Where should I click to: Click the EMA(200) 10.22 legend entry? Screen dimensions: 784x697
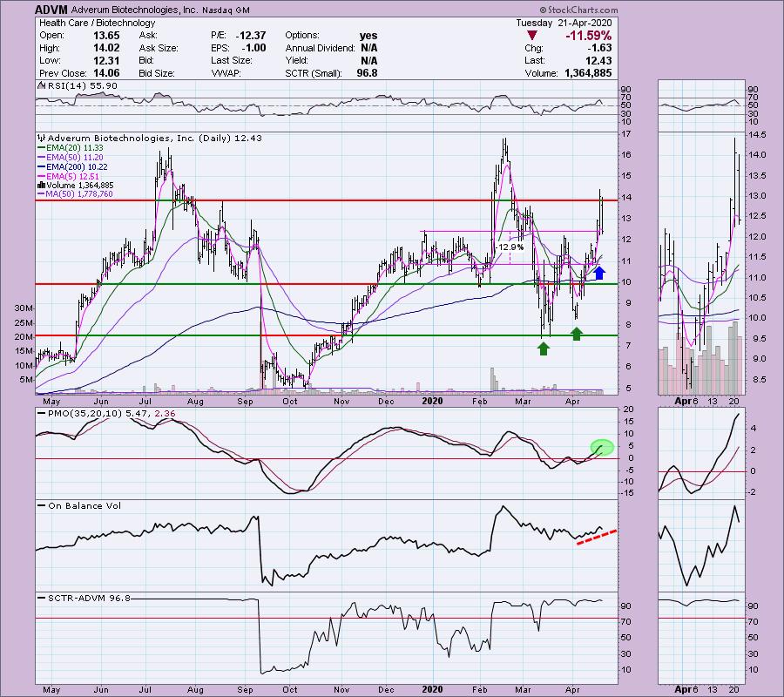(72, 167)
